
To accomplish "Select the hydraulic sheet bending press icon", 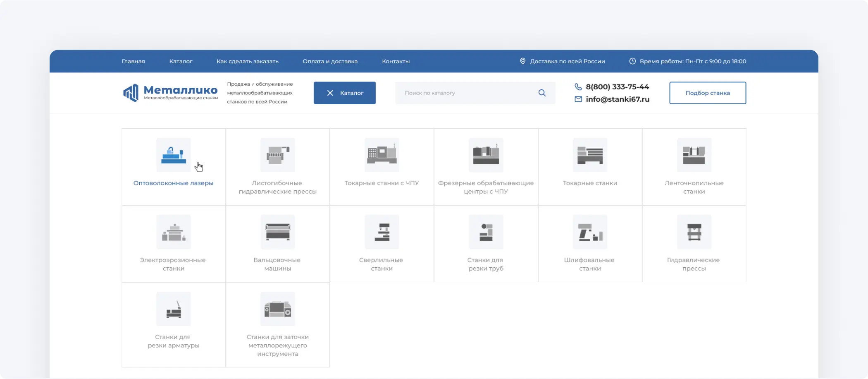I will point(278,155).
